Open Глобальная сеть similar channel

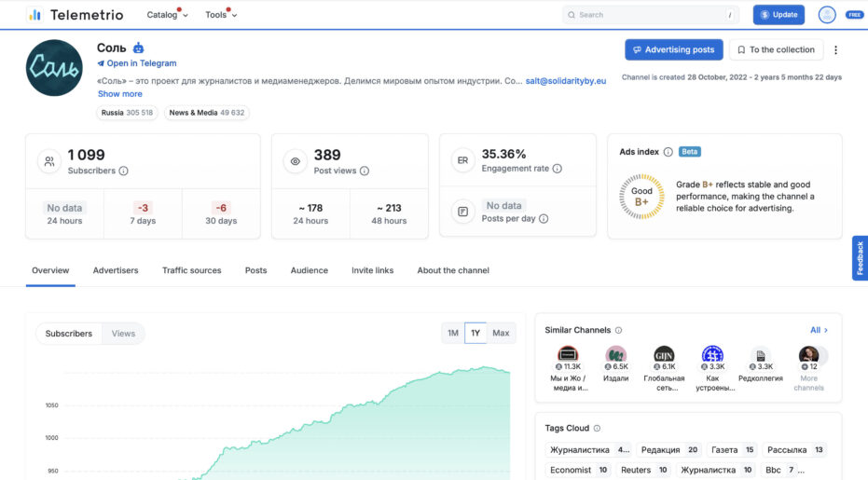click(664, 368)
